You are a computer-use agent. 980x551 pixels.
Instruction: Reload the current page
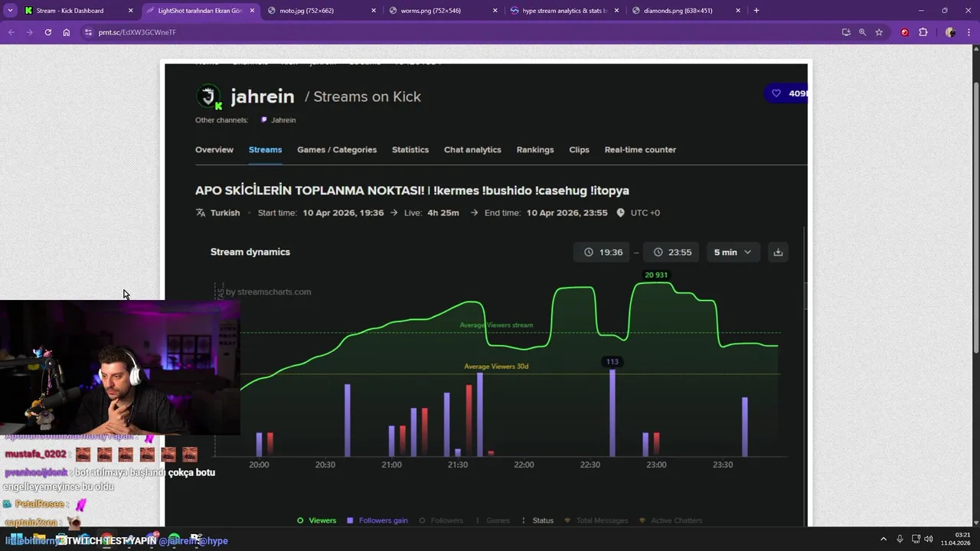click(x=47, y=32)
